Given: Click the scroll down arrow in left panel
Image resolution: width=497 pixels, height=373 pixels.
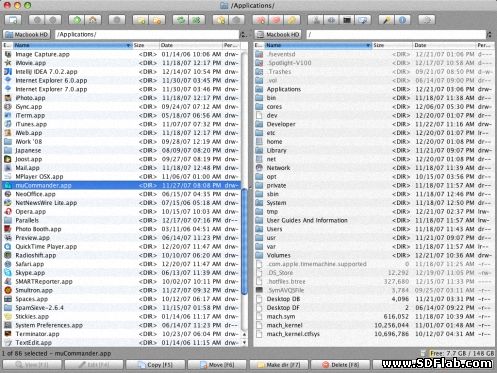Looking at the screenshot, I should click(x=244, y=342).
